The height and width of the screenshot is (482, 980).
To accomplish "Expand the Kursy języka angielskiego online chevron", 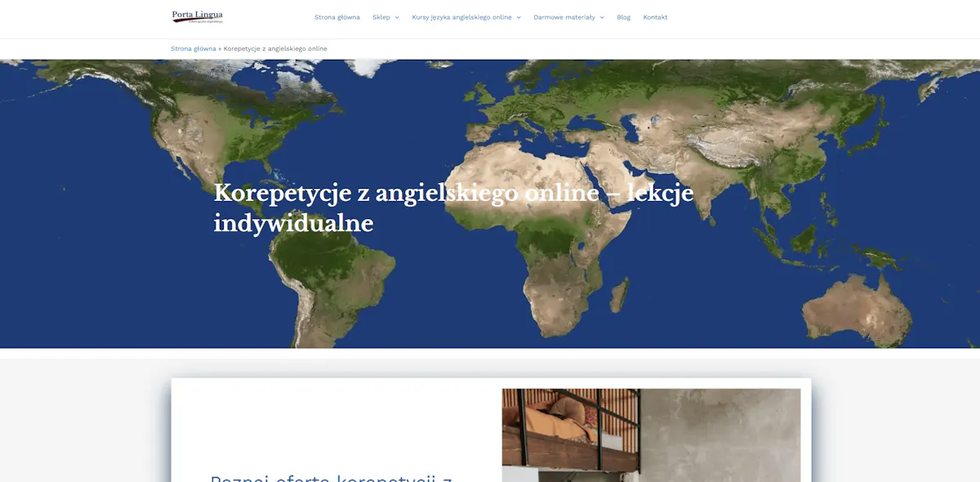I will (x=519, y=17).
